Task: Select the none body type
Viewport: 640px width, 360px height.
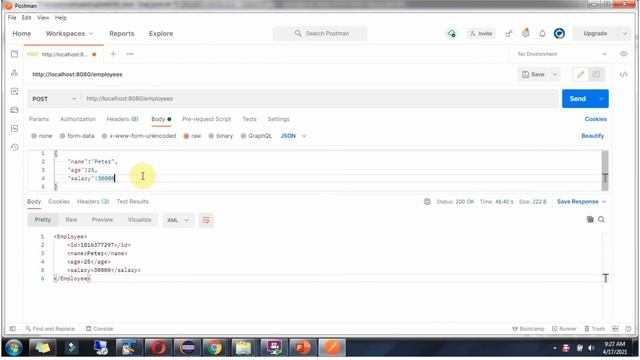Action: (x=42, y=136)
